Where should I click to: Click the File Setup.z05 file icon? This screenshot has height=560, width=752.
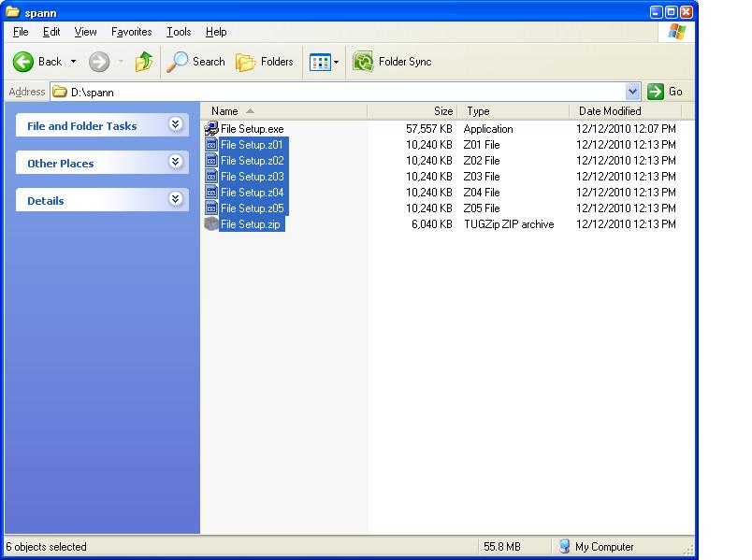[211, 208]
